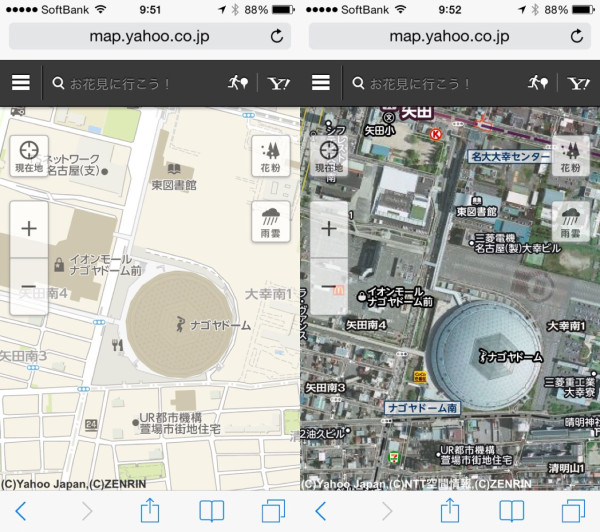
Task: Toggle 花粉 pollen layer on satellite map
Action: 570,156
